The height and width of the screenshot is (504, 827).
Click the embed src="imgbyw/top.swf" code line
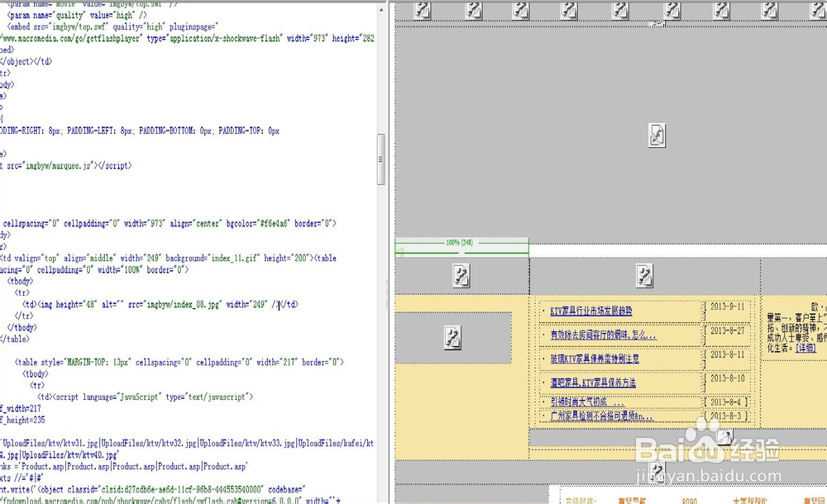[x=112, y=26]
